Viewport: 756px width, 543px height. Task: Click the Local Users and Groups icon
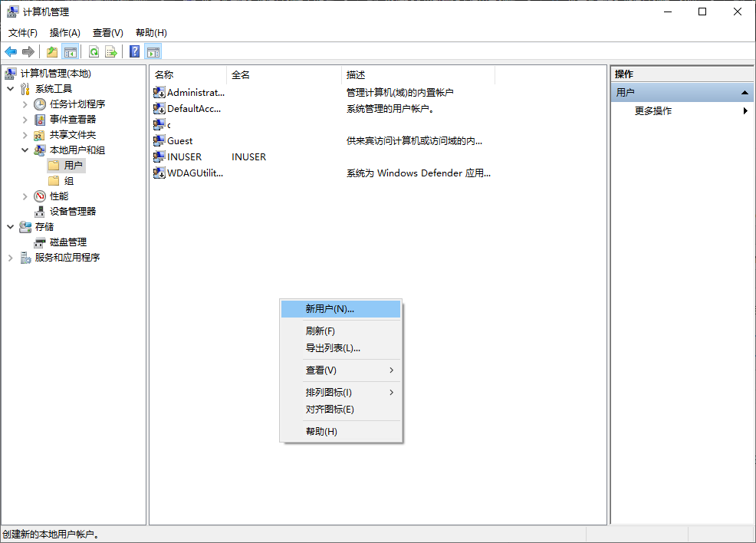point(40,150)
